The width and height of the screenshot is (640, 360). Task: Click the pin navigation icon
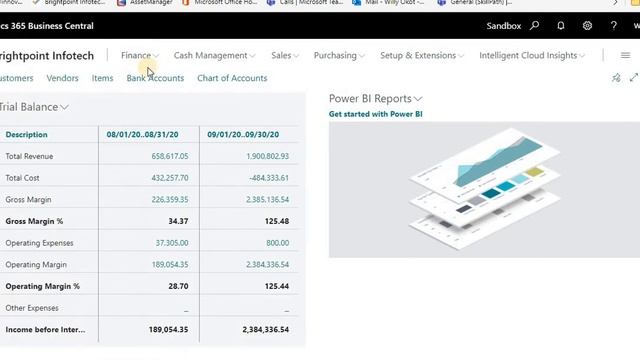[616, 78]
